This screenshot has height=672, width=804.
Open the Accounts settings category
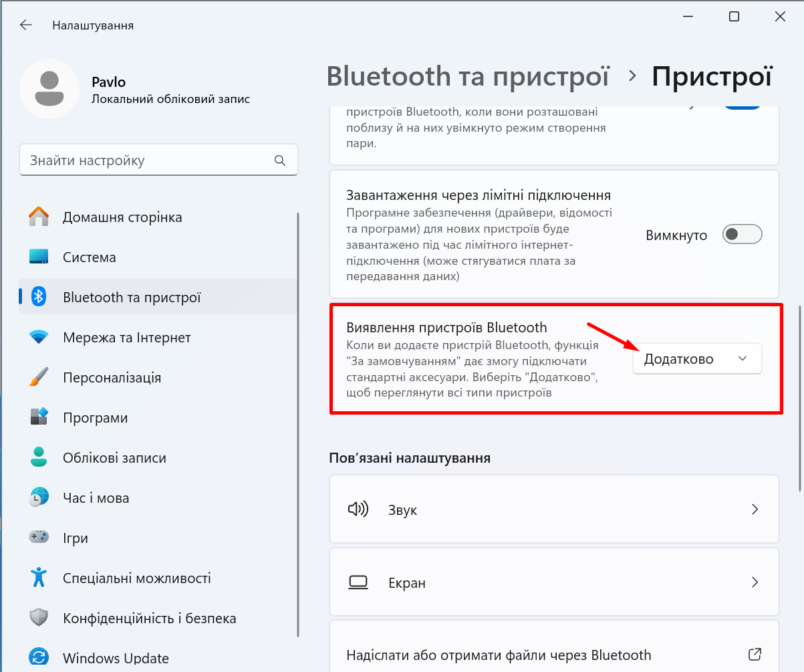point(114,458)
